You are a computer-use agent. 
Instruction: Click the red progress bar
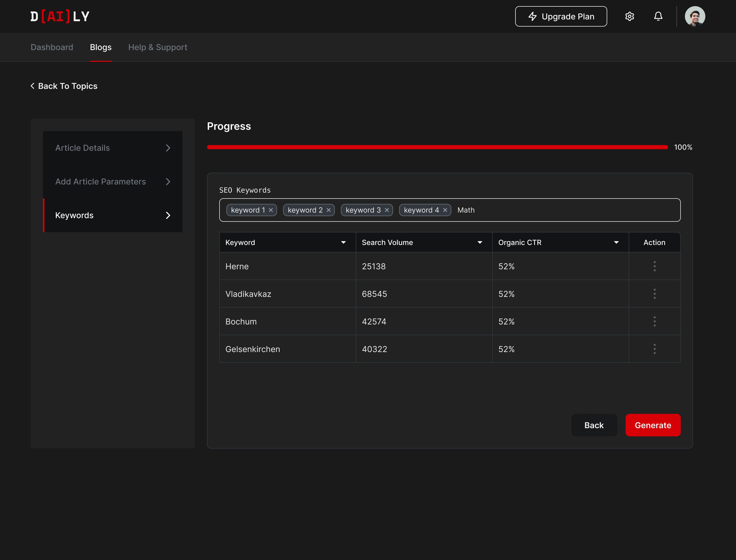(437, 147)
